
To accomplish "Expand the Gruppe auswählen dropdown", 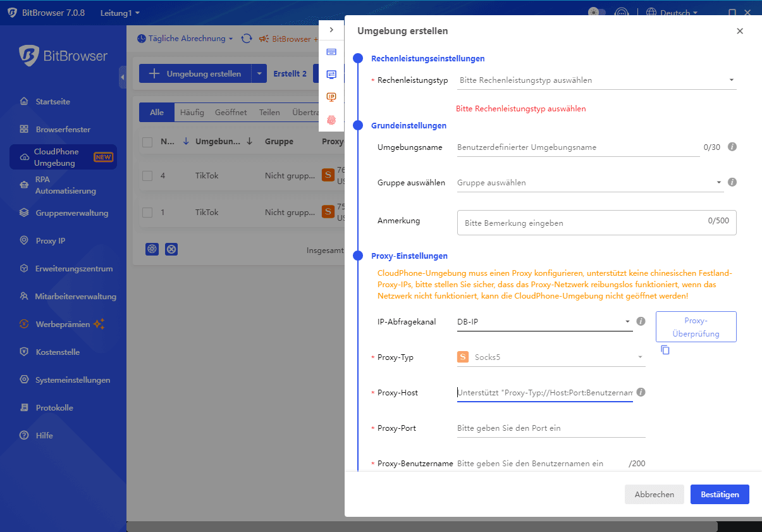I will point(588,183).
